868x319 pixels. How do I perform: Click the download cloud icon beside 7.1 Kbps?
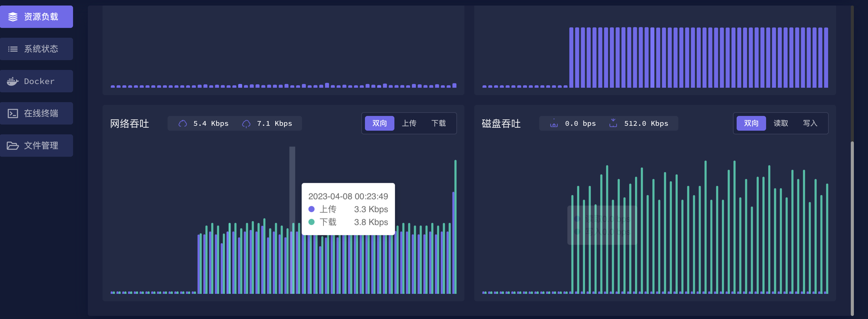point(246,124)
